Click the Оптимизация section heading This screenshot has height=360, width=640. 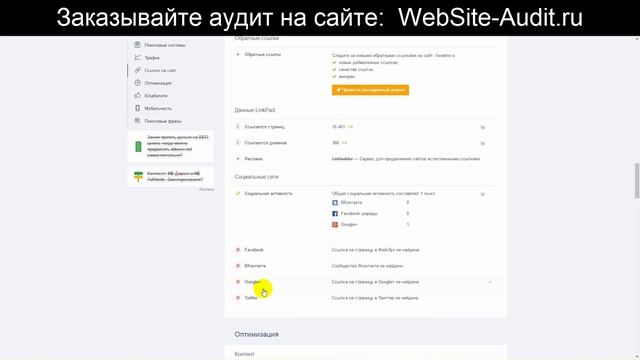[x=256, y=334]
